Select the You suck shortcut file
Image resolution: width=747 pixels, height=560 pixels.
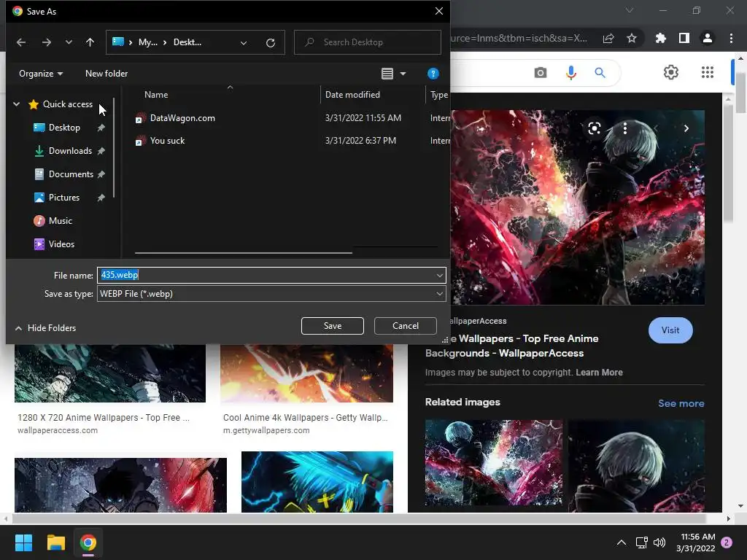click(167, 141)
